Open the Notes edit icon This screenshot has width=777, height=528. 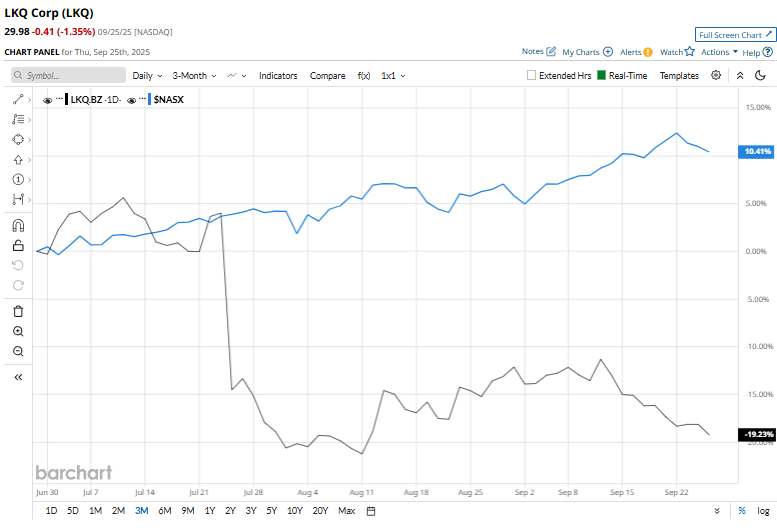click(551, 52)
